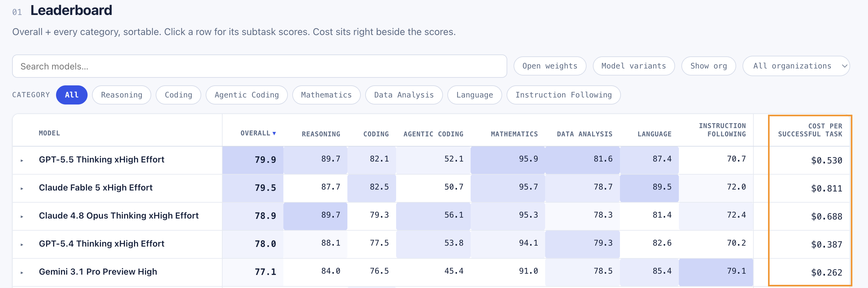Select the Mathematics category pill

pos(326,95)
